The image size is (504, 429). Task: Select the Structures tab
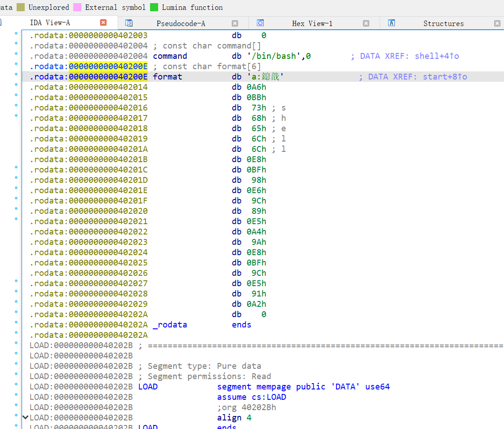(x=443, y=23)
